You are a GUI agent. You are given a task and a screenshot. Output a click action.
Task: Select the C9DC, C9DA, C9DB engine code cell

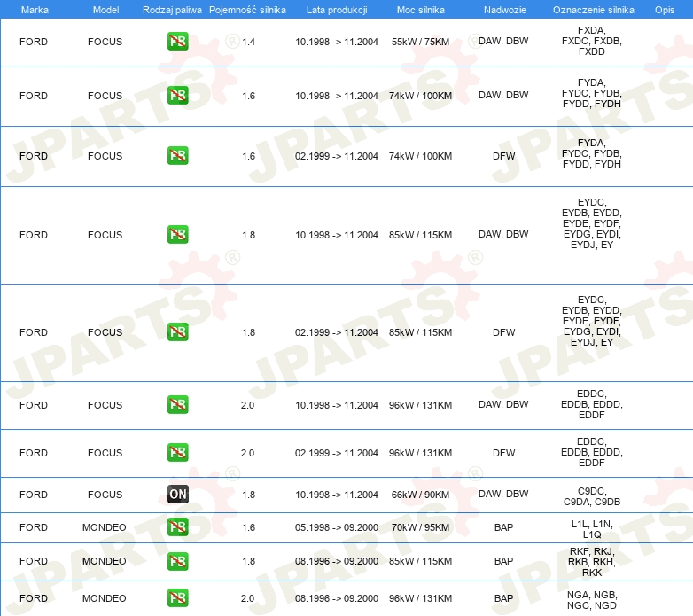592,496
